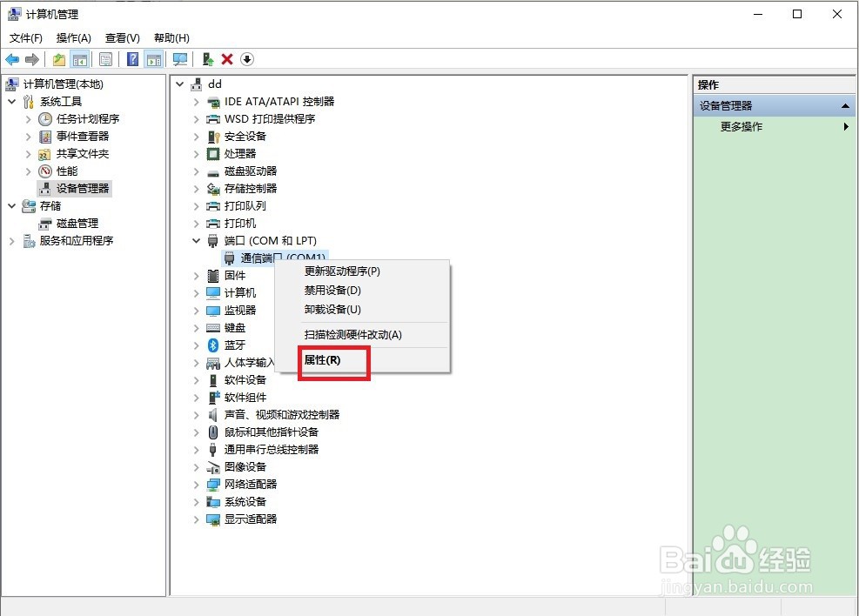Select the 系统设备 category label
The image size is (859, 616).
[x=245, y=501]
